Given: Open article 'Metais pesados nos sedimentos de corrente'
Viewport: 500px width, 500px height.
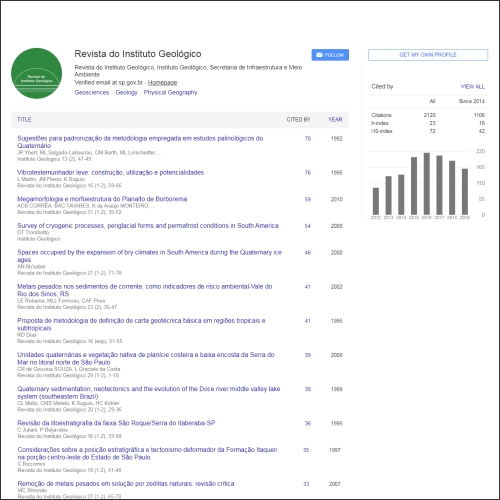Looking at the screenshot, I should coord(145,290).
